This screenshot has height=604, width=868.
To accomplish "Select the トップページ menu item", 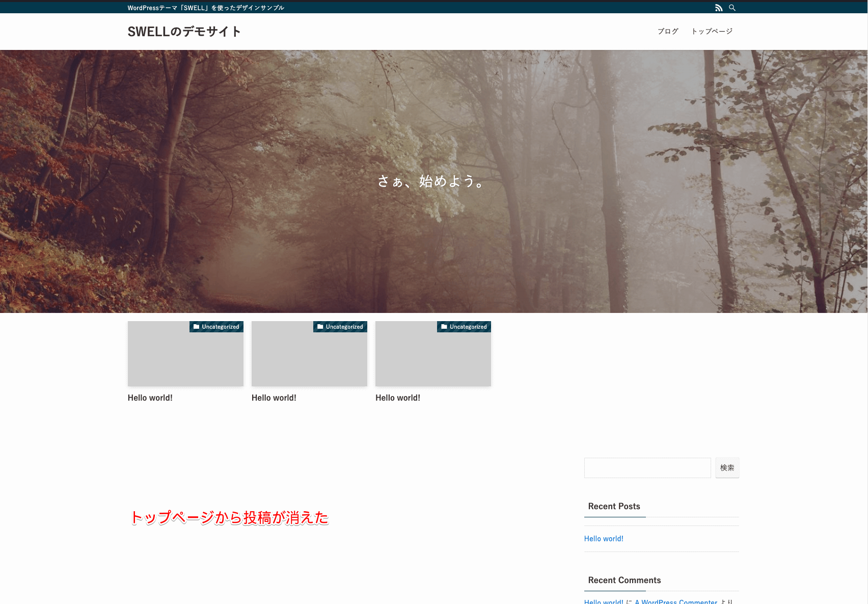I will point(712,31).
